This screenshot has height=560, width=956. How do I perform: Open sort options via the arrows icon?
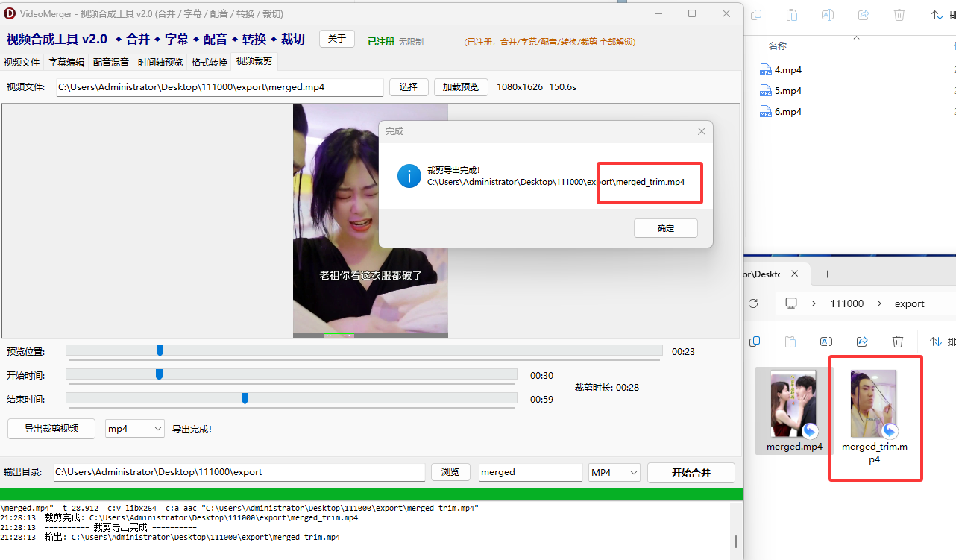(938, 15)
